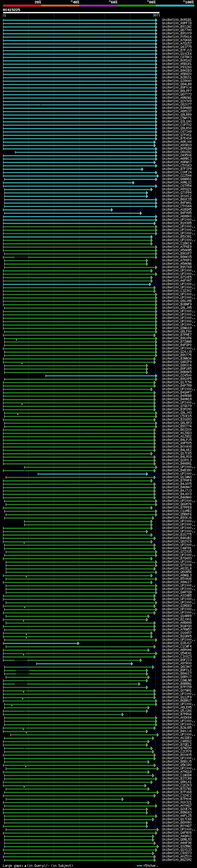Click the orange ~40% legend segment

coord(60,6)
